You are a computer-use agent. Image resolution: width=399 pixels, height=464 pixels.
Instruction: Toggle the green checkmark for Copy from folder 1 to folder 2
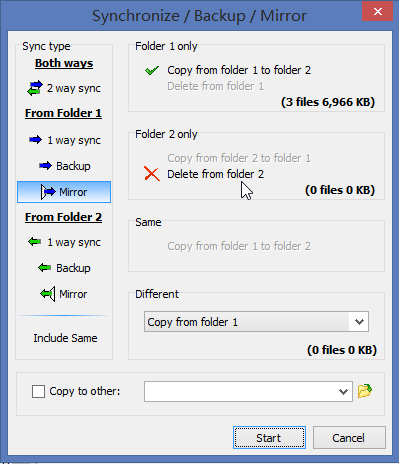[152, 70]
